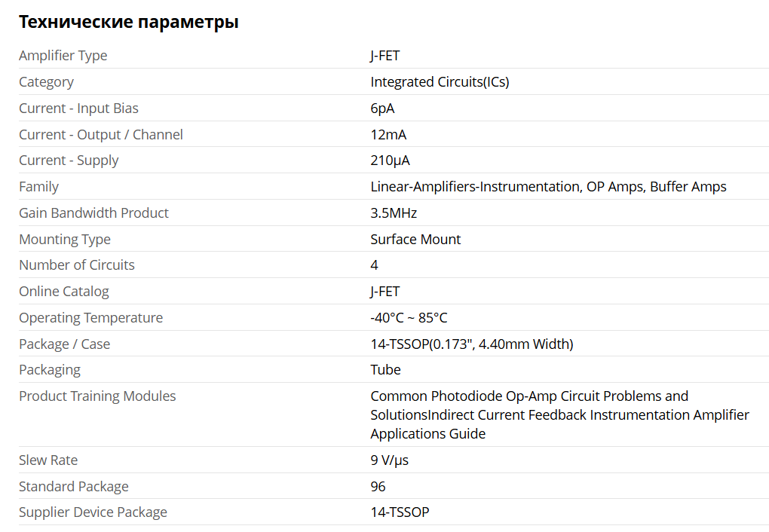Select the "210µA" supply current value
This screenshot has height=532, width=769.
(390, 161)
